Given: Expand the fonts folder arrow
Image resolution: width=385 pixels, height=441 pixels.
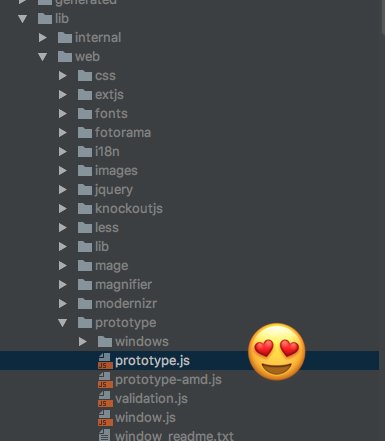Looking at the screenshot, I should pyautogui.click(x=63, y=114).
